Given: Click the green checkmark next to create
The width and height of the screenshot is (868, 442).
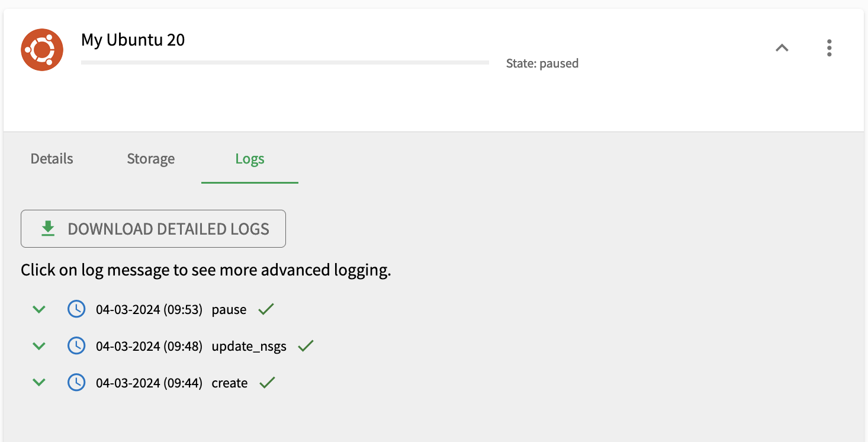Looking at the screenshot, I should [268, 383].
